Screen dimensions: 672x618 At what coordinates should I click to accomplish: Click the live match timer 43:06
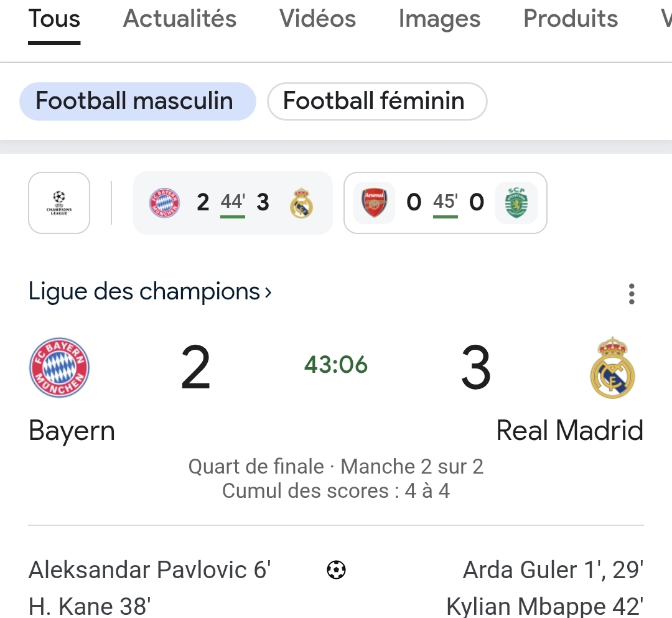pyautogui.click(x=336, y=365)
